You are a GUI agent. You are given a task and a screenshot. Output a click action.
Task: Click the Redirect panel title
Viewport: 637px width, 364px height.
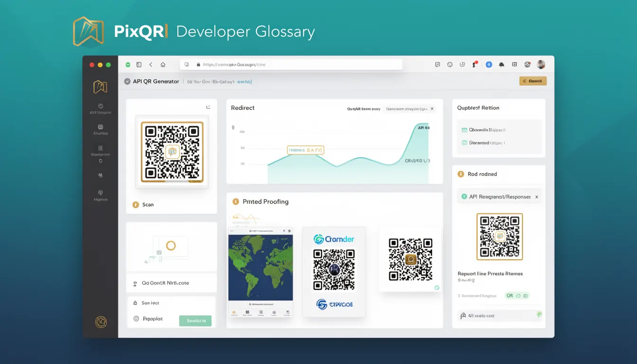pos(243,108)
